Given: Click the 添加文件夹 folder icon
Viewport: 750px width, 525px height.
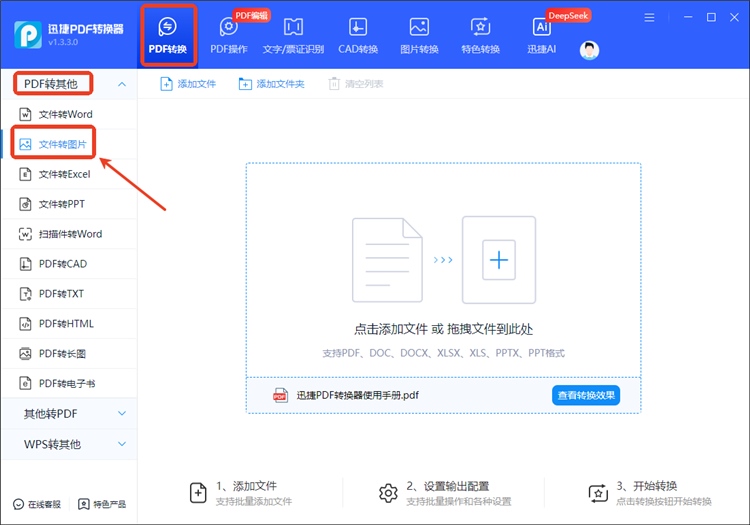Looking at the screenshot, I should pyautogui.click(x=245, y=84).
